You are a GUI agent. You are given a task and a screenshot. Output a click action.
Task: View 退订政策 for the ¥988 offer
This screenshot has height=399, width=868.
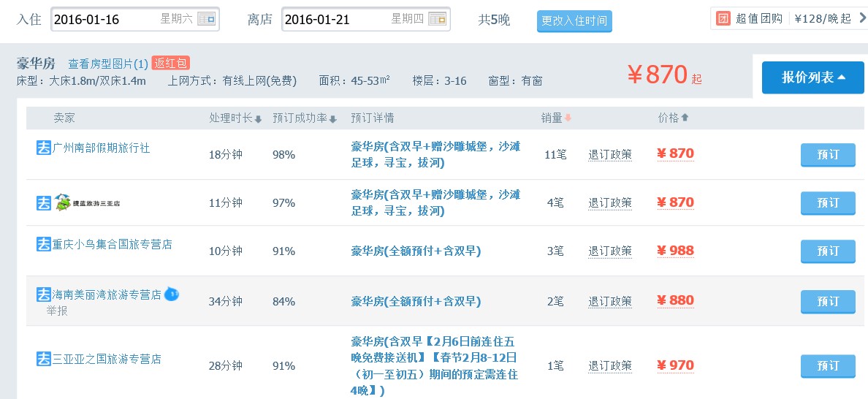[x=609, y=251]
